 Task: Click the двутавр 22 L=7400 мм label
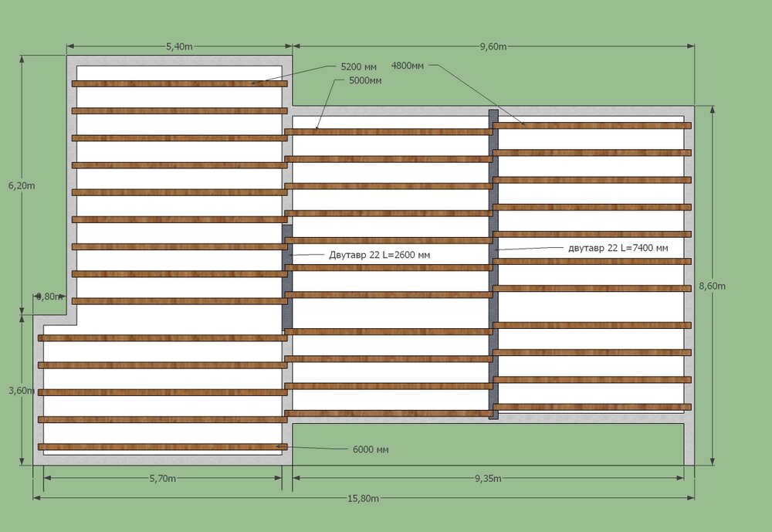[x=618, y=249]
